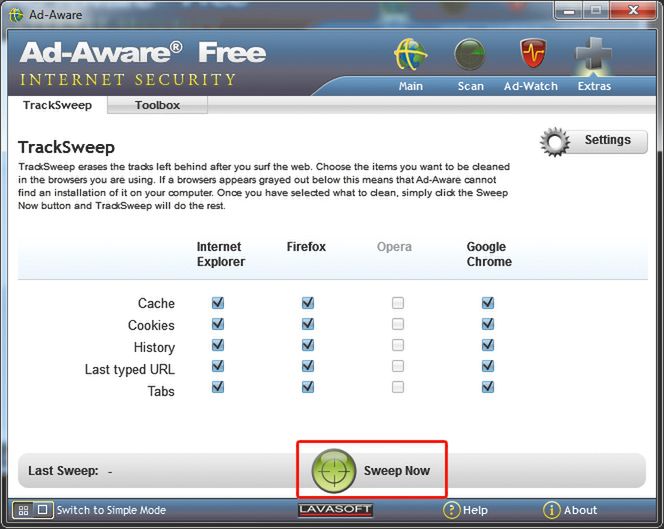Uncheck Tabs for Firefox
This screenshot has width=664, height=529.
[308, 387]
